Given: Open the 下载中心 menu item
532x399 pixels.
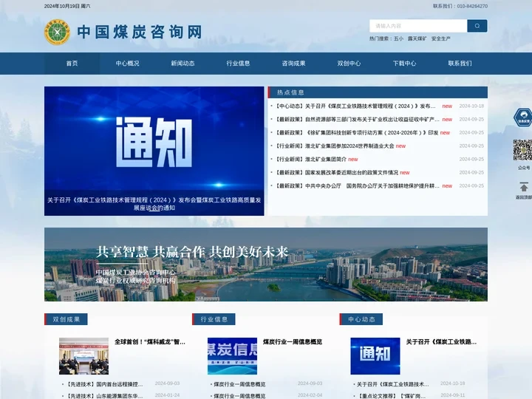Looking at the screenshot, I should tap(404, 64).
